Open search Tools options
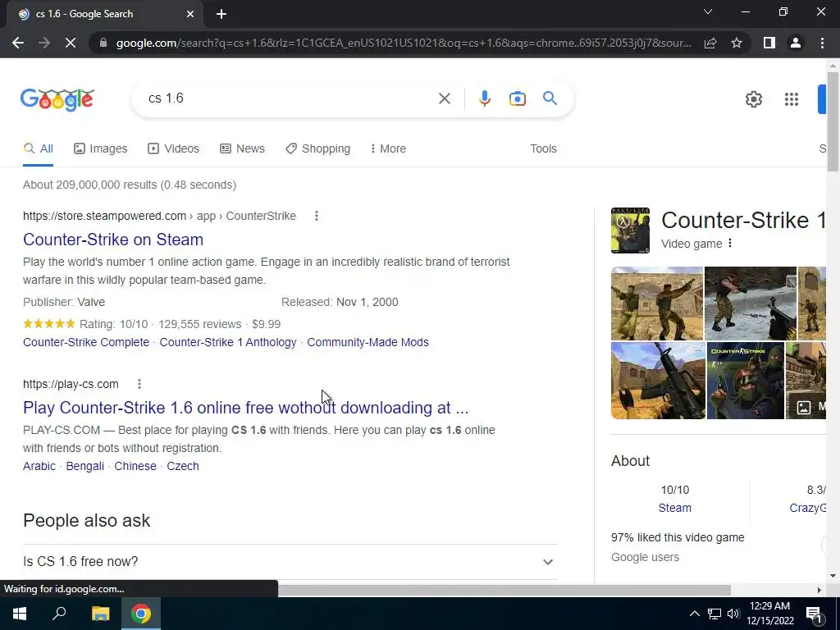Viewport: 840px width, 630px height. click(x=543, y=149)
